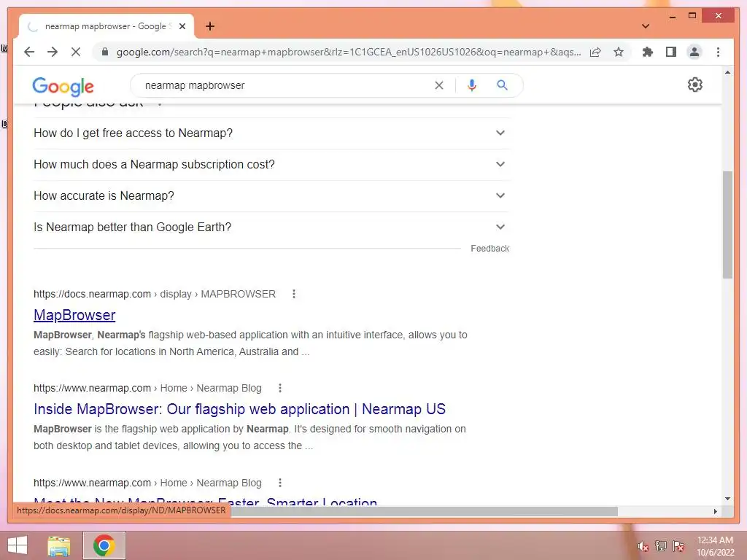Open the browser side panel icon
Viewport: 747px width, 560px height.
pos(671,52)
